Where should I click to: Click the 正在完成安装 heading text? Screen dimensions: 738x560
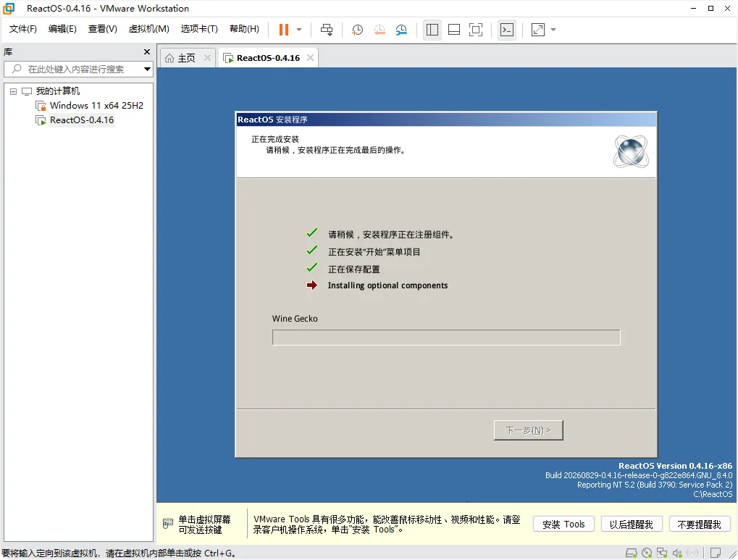coord(275,139)
